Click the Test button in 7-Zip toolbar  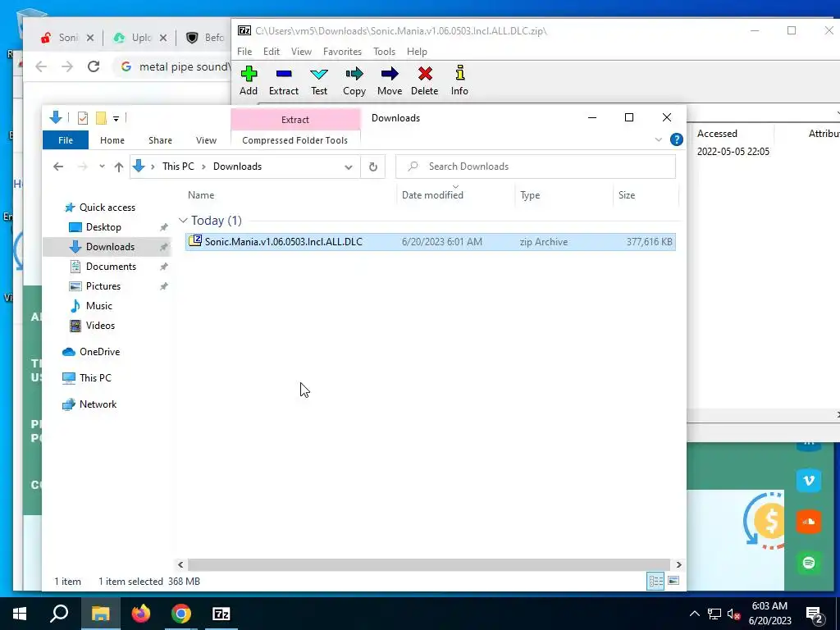pyautogui.click(x=319, y=81)
